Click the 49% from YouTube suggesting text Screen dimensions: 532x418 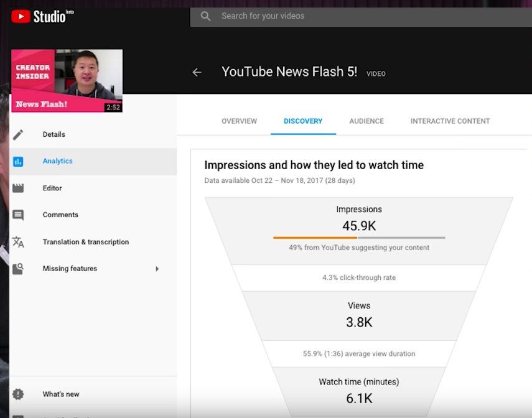coord(359,248)
